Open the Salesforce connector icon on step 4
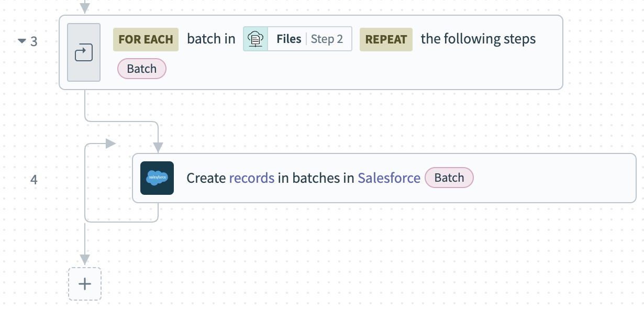The height and width of the screenshot is (309, 644). [157, 178]
